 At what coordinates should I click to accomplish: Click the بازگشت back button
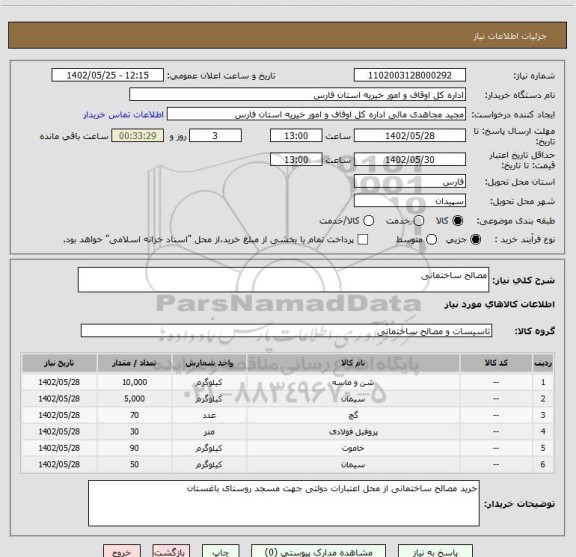click(x=171, y=551)
